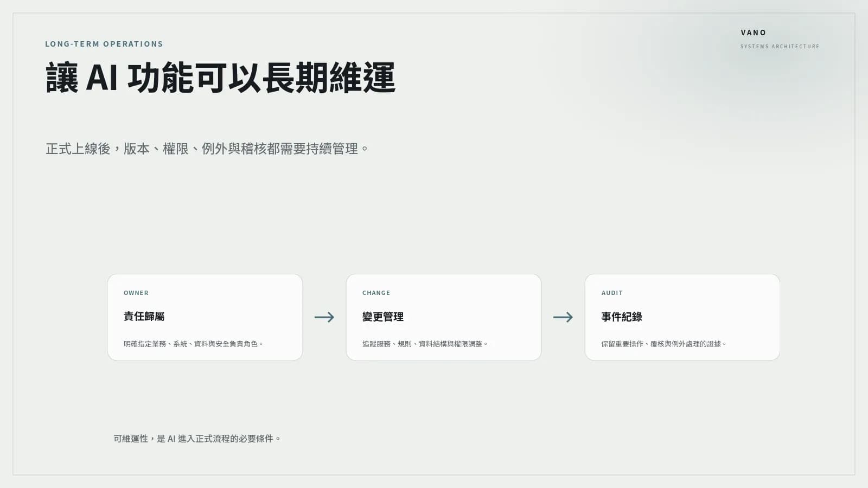The height and width of the screenshot is (488, 868).
Task: Select the 責任歸屬 card heading
Action: pyautogui.click(x=144, y=316)
